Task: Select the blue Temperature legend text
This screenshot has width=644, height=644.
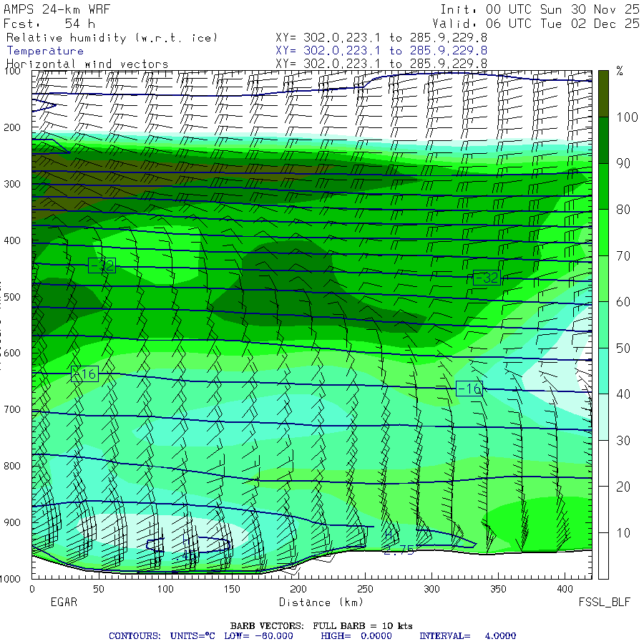Action: coord(45,51)
